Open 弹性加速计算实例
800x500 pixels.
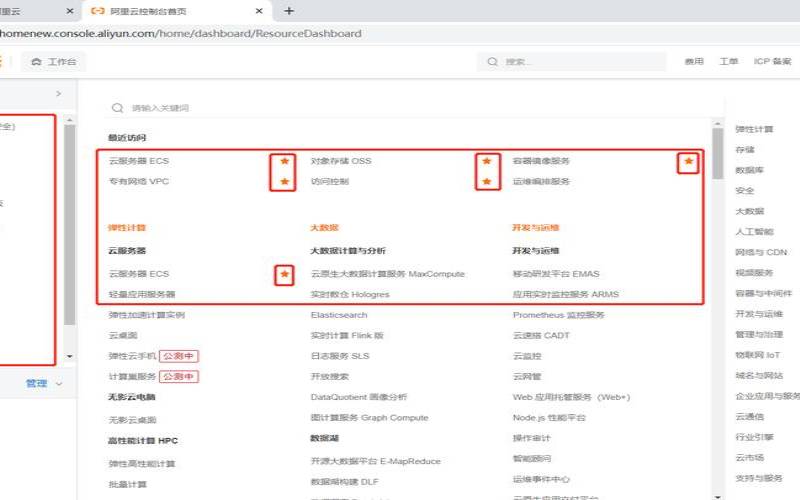coord(147,315)
